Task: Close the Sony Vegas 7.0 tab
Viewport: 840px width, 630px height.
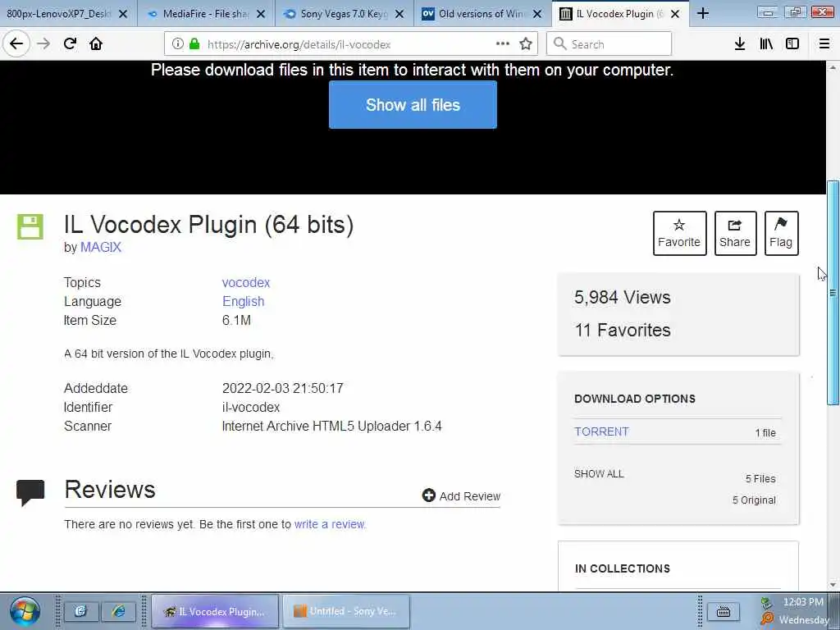Action: (x=399, y=14)
